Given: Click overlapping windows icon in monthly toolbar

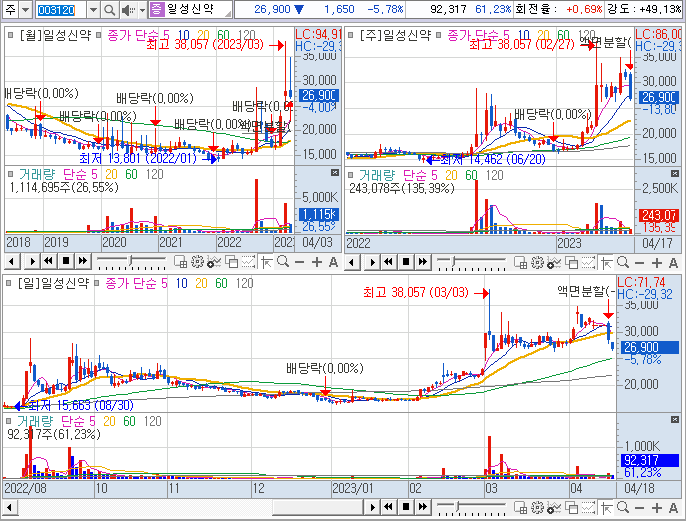Looking at the screenshot, I should [x=231, y=262].
